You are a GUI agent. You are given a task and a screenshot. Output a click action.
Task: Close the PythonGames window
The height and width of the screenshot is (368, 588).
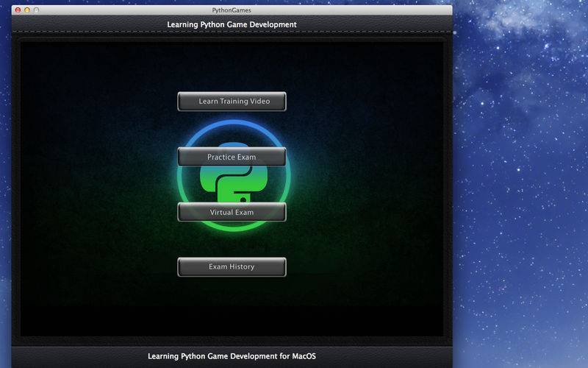click(18, 10)
